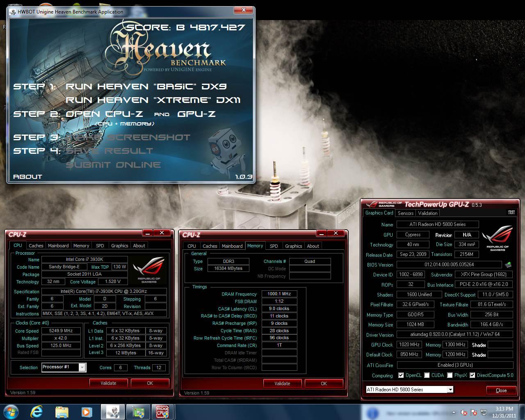This screenshot has height=420, width=525.
Task: Click the CPU Name field Intel Core i7 3930K
Action: coord(84,260)
